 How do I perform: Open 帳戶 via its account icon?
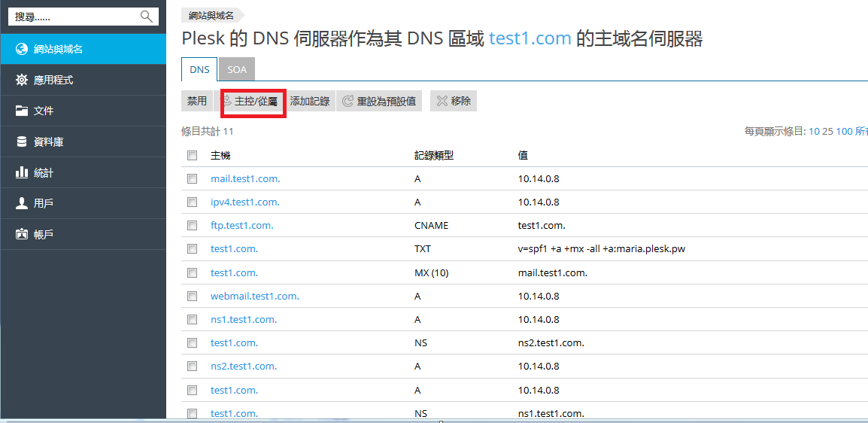pyautogui.click(x=22, y=235)
